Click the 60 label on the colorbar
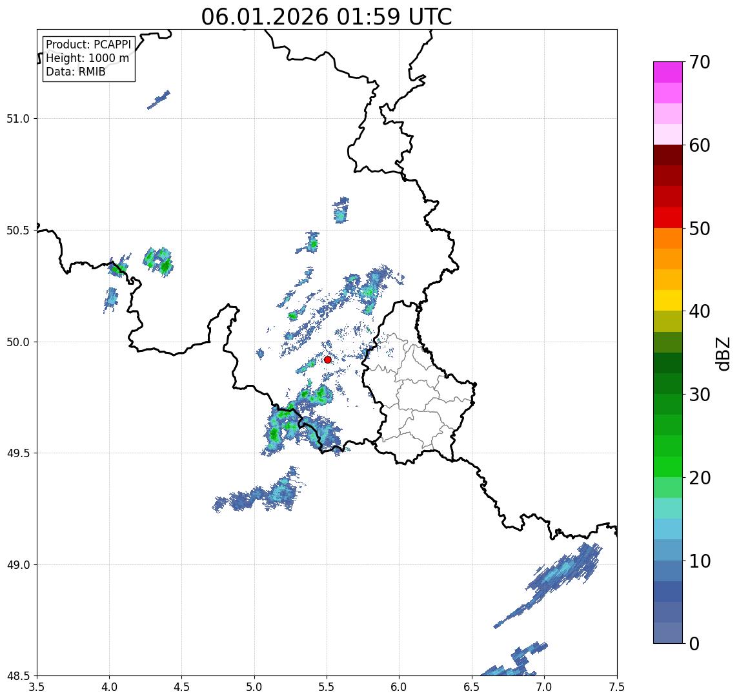 pyautogui.click(x=699, y=145)
